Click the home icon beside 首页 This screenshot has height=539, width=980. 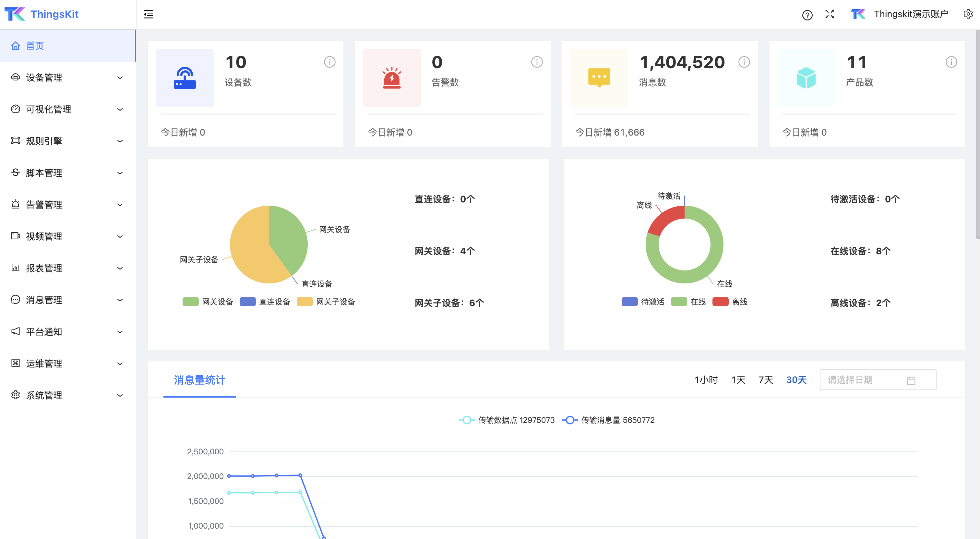point(15,46)
